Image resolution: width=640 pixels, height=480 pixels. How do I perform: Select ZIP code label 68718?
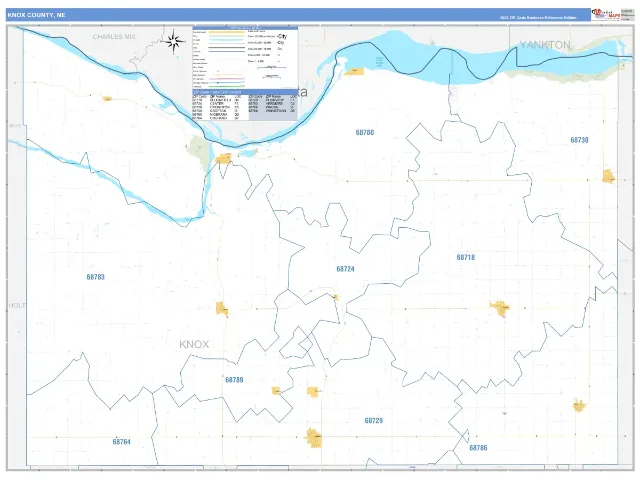pos(466,257)
